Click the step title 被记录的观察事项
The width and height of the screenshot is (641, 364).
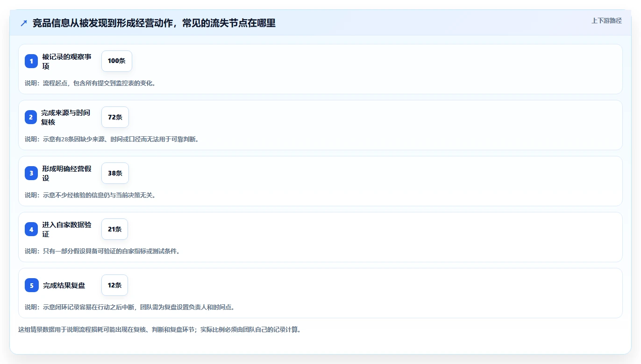tap(67, 61)
